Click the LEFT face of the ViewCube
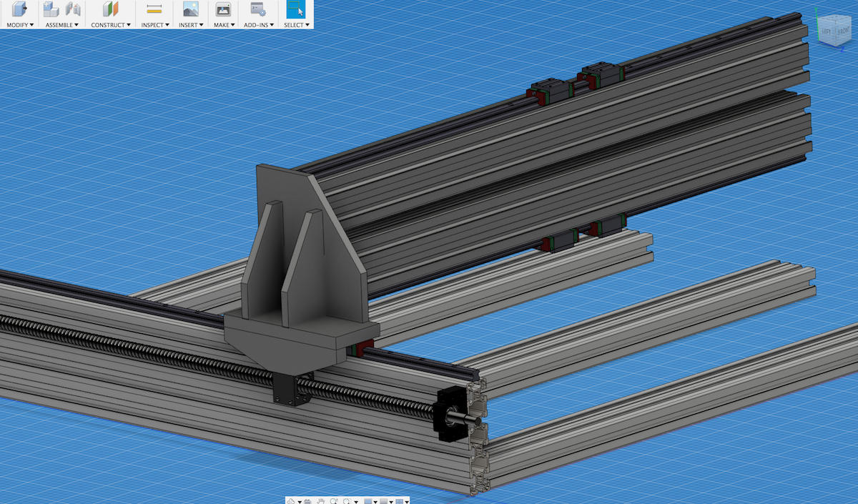This screenshot has width=858, height=504. coord(825,32)
